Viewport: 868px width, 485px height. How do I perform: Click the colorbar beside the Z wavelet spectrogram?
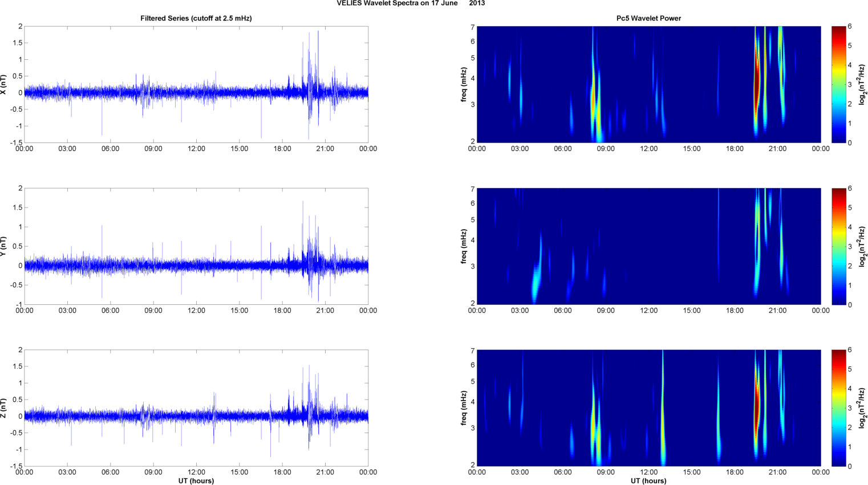[838, 408]
